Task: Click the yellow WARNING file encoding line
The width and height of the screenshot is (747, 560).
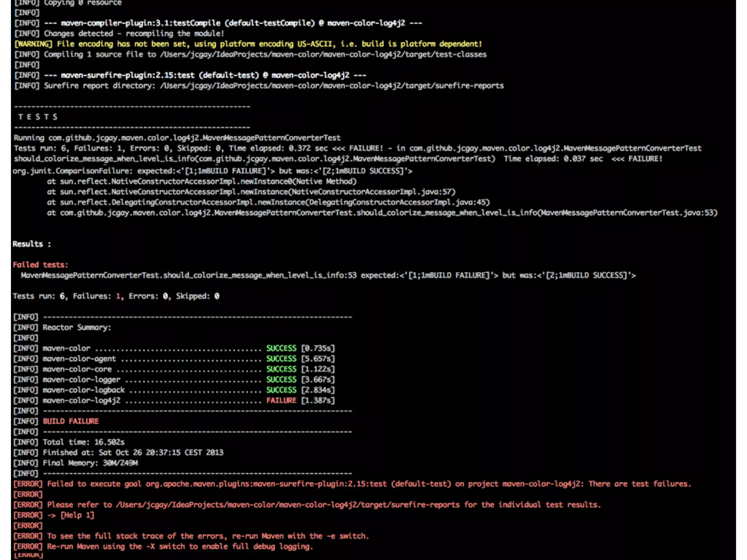Action: click(x=248, y=44)
